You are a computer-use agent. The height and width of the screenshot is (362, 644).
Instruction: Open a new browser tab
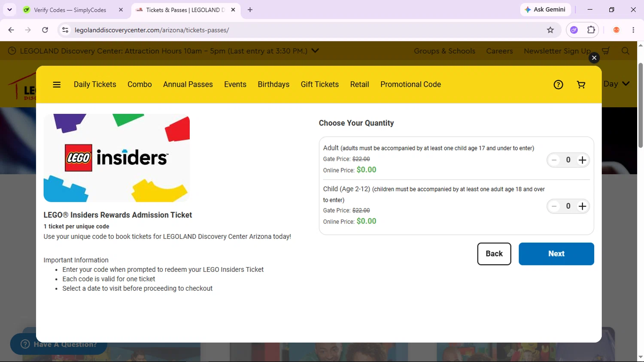click(x=250, y=10)
